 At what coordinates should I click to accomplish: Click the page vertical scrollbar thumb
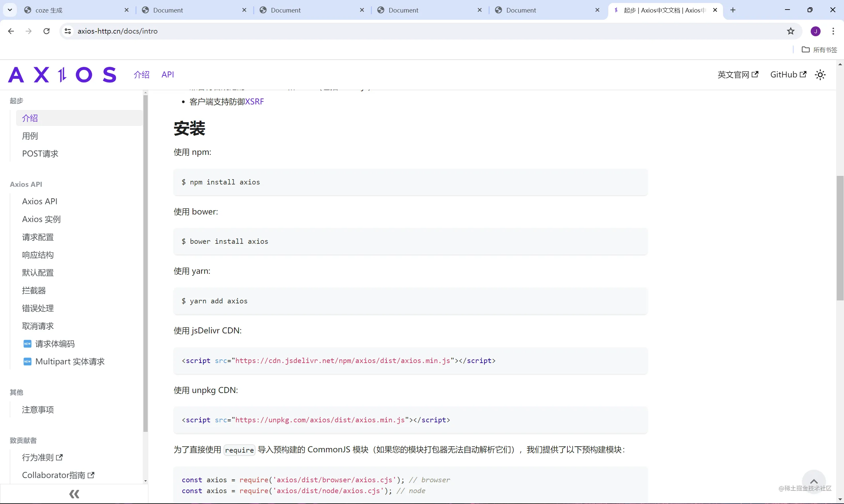(840, 238)
